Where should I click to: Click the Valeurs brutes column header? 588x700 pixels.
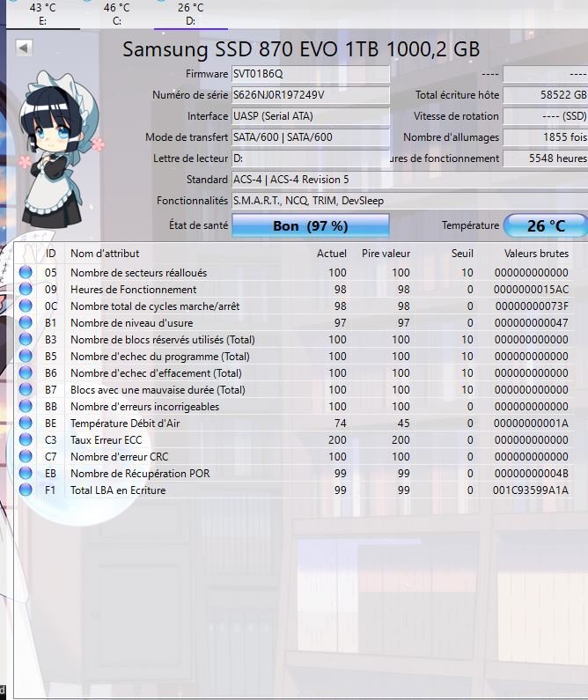click(536, 254)
